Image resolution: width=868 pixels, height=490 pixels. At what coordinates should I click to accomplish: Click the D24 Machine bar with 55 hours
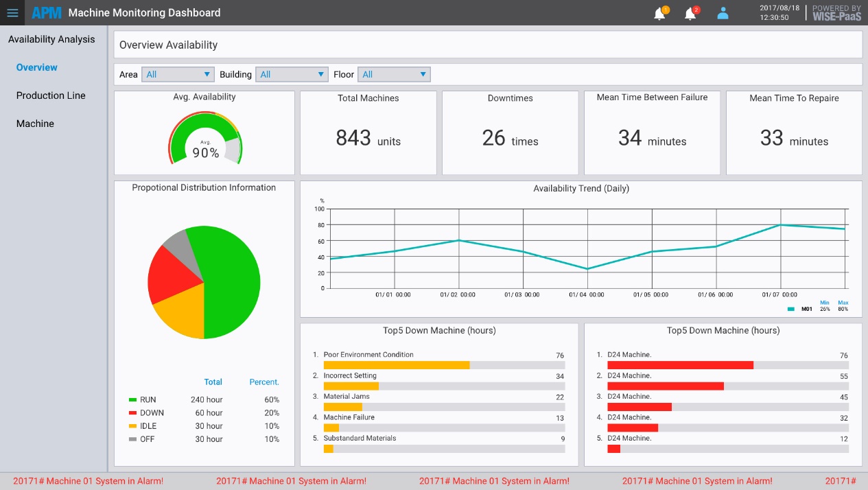[666, 386]
